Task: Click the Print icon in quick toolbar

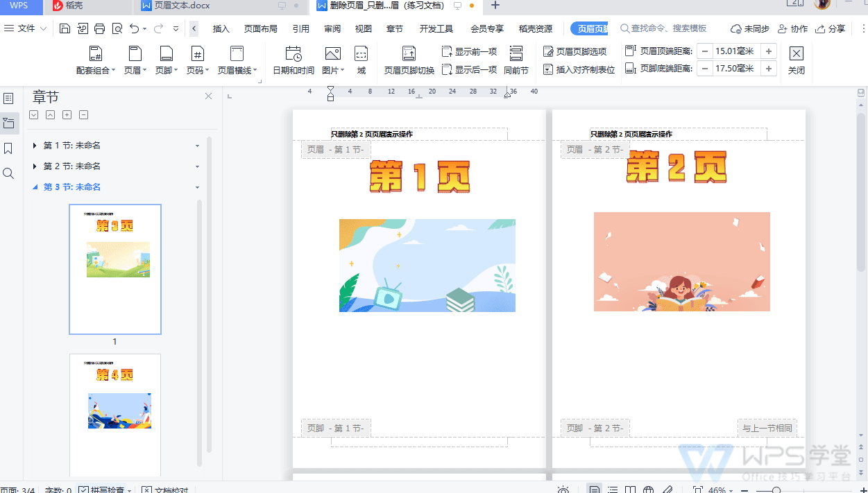Action: (99, 28)
